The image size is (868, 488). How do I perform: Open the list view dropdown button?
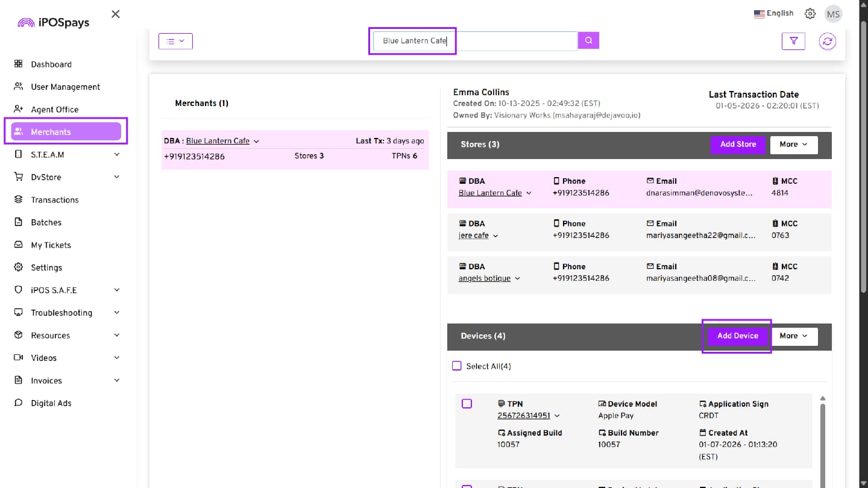(x=175, y=41)
